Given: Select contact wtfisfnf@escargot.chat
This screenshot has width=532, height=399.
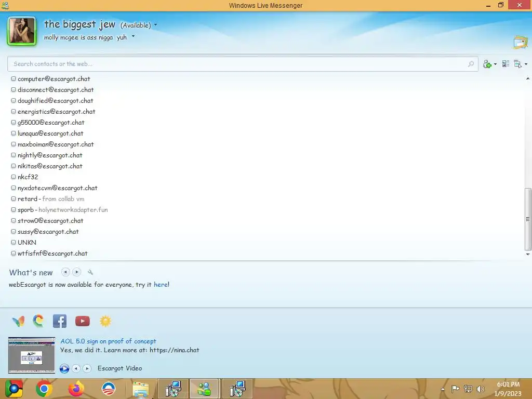Looking at the screenshot, I should (x=52, y=253).
